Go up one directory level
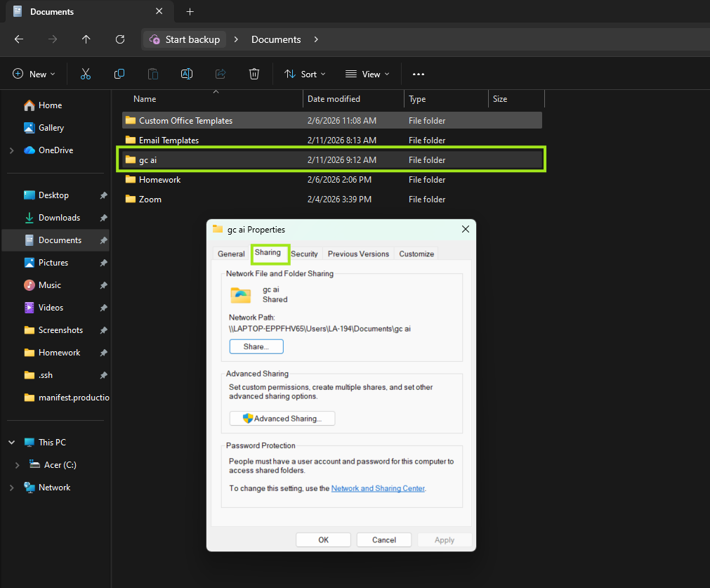The image size is (710, 588). coord(86,39)
